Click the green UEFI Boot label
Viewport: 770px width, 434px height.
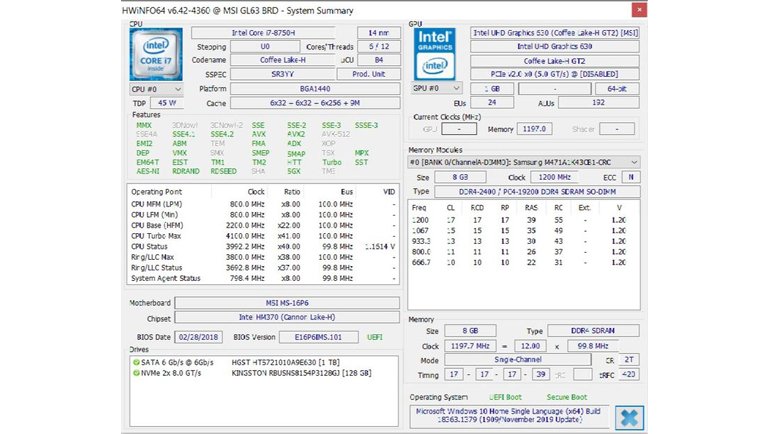pyautogui.click(x=505, y=397)
